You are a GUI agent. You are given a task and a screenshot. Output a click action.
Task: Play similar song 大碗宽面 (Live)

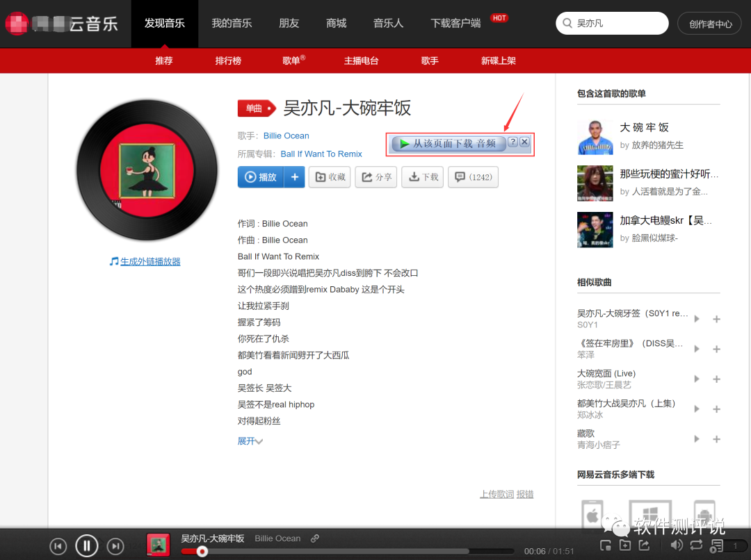point(697,379)
